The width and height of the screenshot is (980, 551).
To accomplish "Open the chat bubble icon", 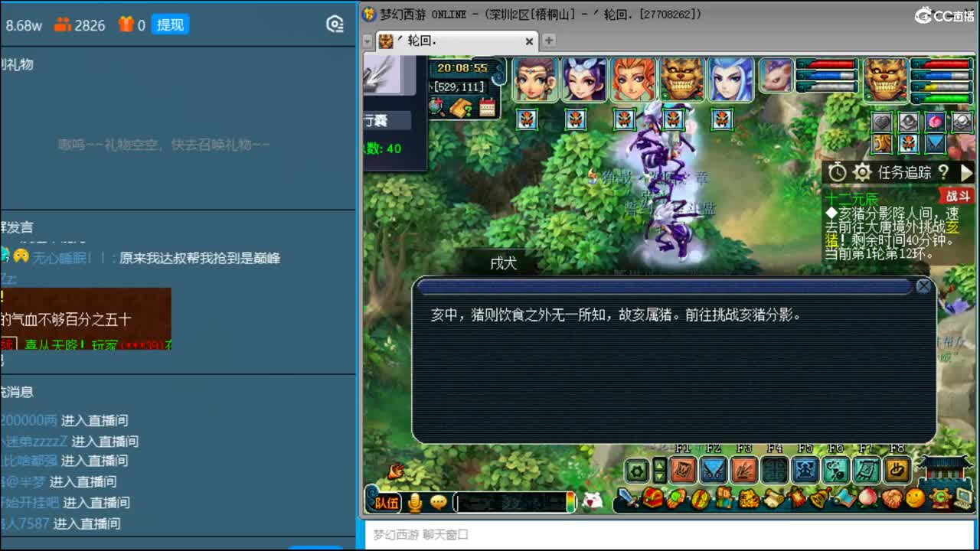I will (x=439, y=502).
